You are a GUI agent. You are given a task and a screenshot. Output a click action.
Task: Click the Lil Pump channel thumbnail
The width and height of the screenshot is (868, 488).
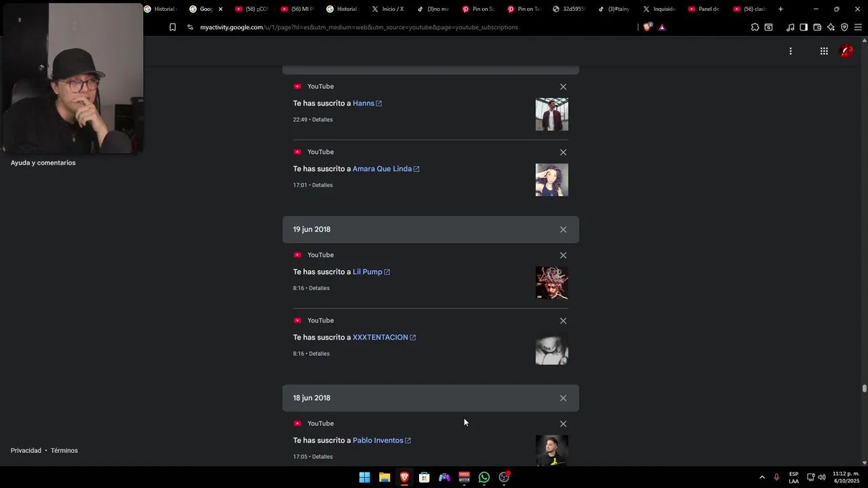coord(552,283)
